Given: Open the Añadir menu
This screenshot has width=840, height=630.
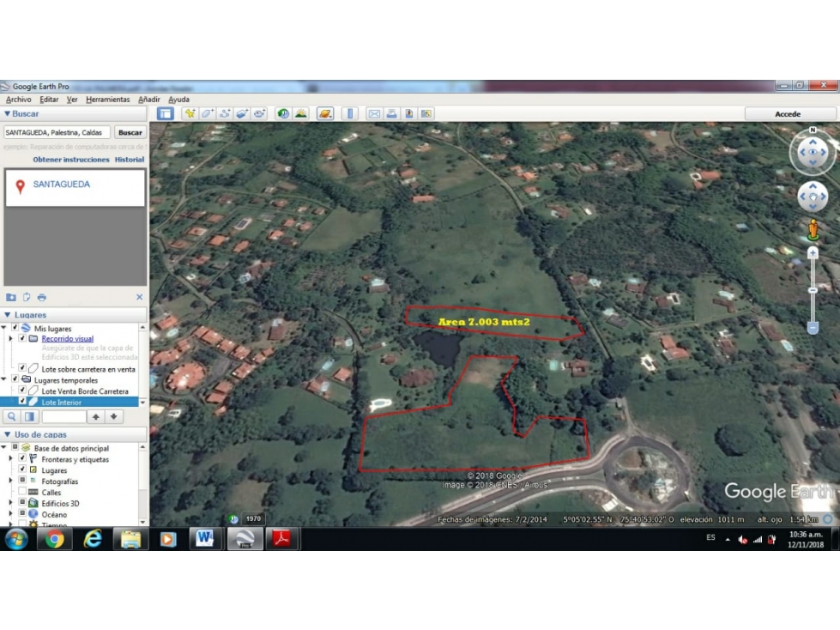Looking at the screenshot, I should [149, 100].
